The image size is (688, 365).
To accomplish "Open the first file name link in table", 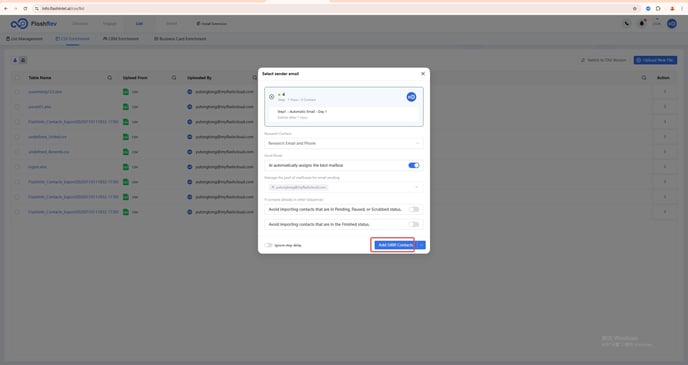I will [45, 92].
